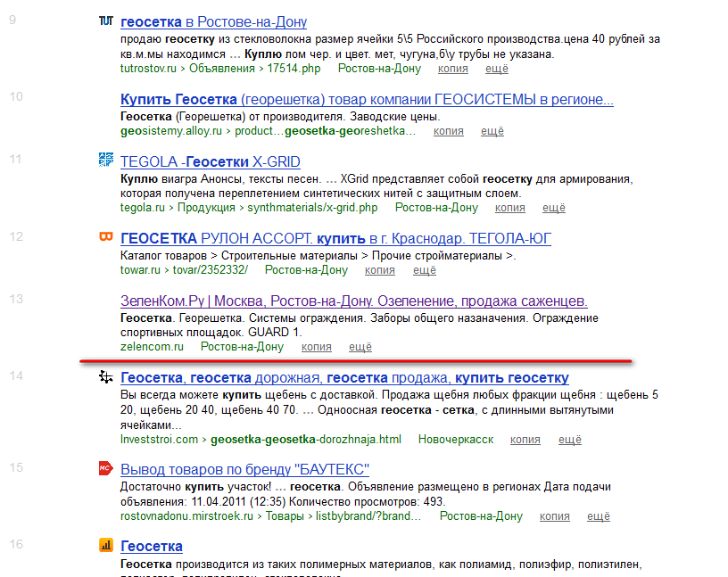The height and width of the screenshot is (577, 728).
Task: Click the 'Объявления' breadcrumb under tutrostov.ru
Action: point(222,69)
